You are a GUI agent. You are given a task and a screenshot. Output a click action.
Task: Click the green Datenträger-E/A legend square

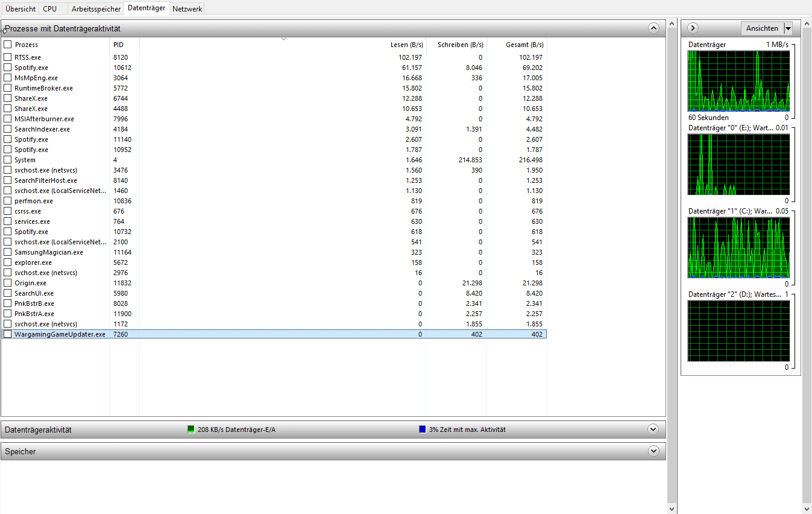tap(191, 430)
